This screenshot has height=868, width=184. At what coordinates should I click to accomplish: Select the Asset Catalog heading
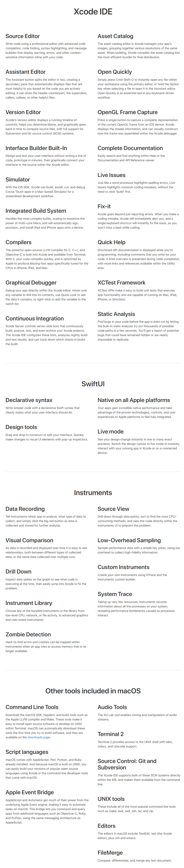point(115,36)
